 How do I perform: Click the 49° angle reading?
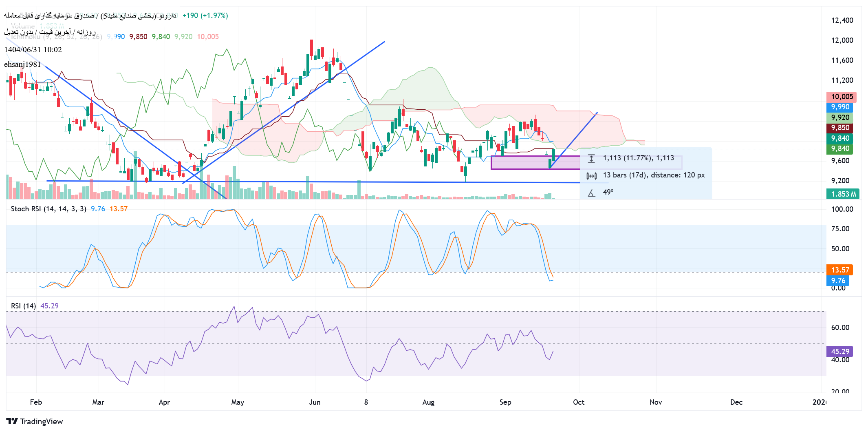click(x=608, y=192)
